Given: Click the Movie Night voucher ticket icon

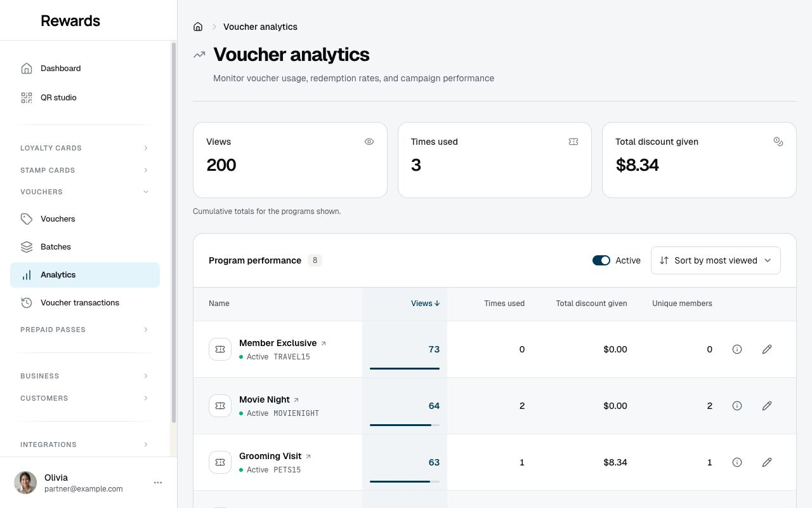Looking at the screenshot, I should click(x=220, y=406).
